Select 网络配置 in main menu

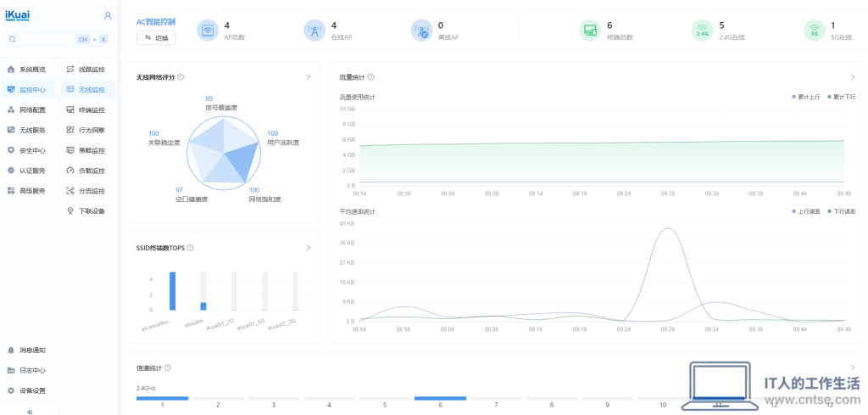point(30,109)
